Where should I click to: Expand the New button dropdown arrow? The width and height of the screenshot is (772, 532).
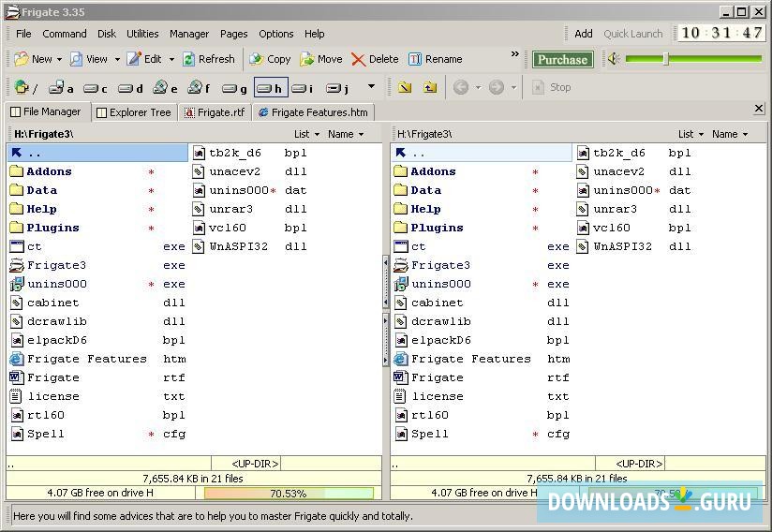click(59, 59)
